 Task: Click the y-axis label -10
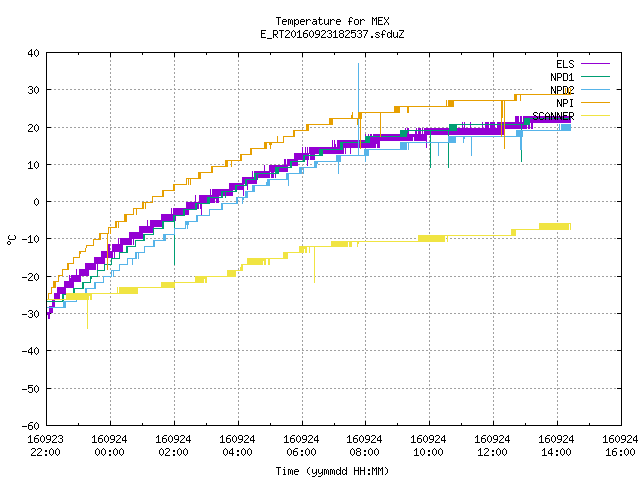coord(31,239)
